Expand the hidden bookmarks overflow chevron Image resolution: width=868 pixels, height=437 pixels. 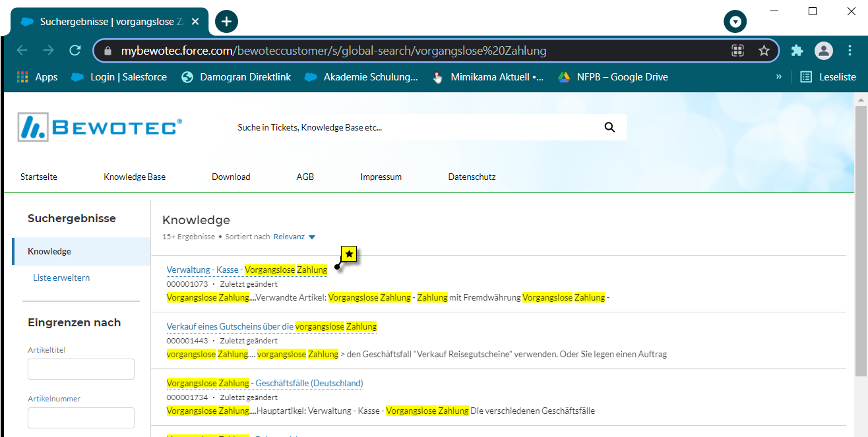pyautogui.click(x=779, y=77)
